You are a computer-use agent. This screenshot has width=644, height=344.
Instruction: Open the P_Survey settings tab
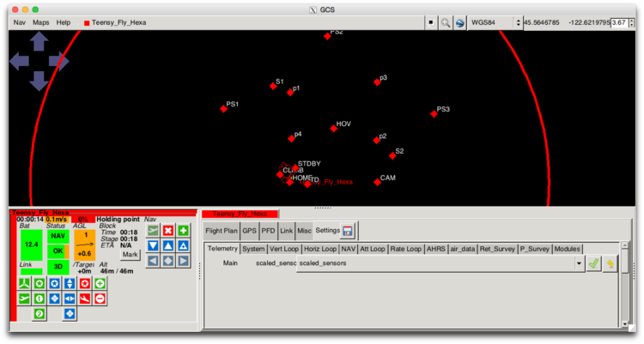(x=534, y=249)
